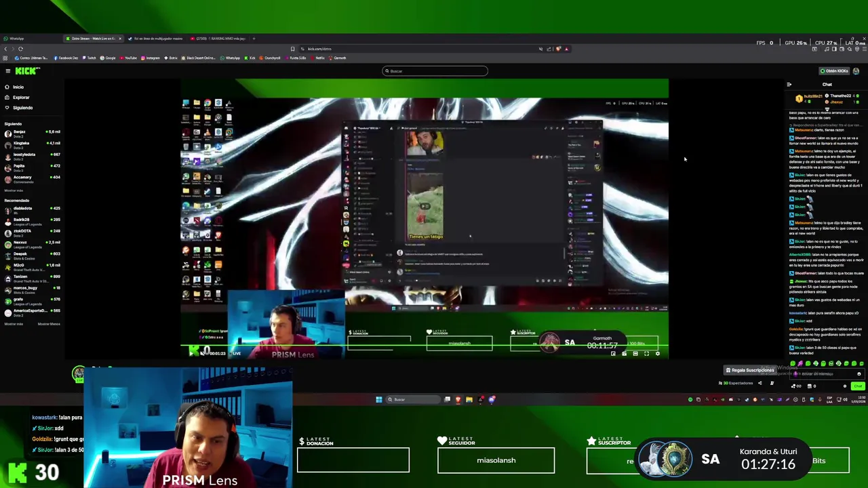Open Kingteka channel in Siguiendo list

[32, 144]
